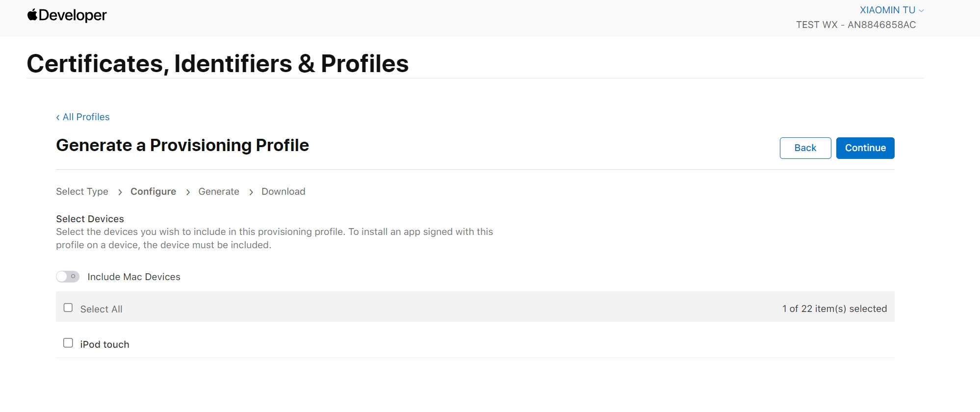Select the Generate step
Screen dimensions: 980x412
[219, 191]
